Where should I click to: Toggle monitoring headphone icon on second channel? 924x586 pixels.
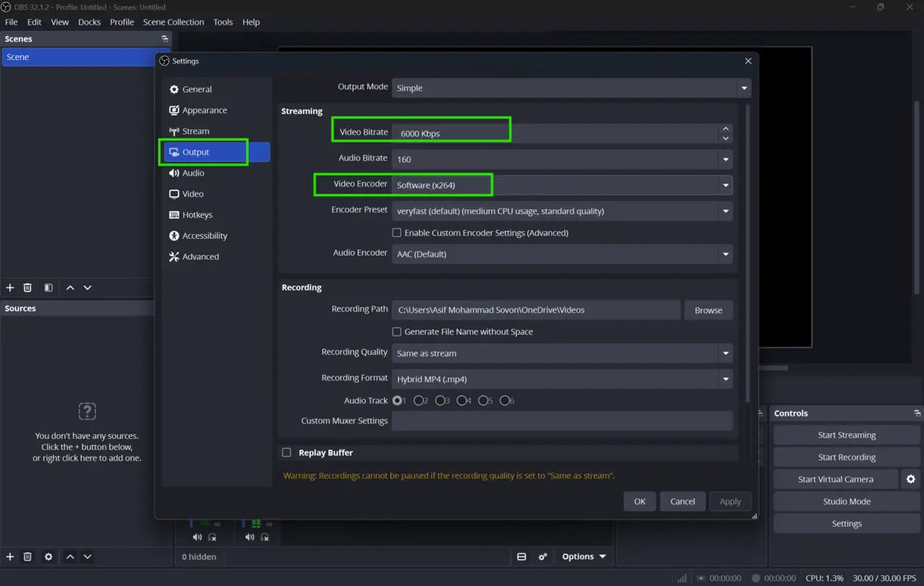[x=265, y=537]
